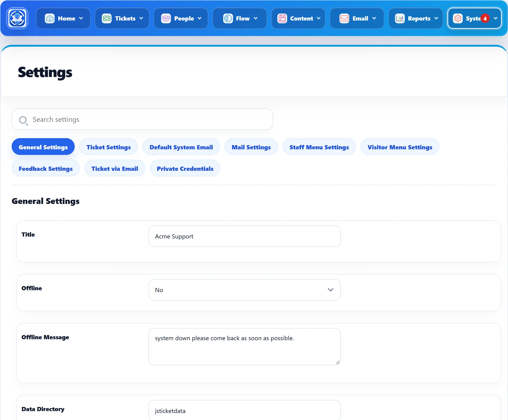Click the search magnifier icon
The height and width of the screenshot is (420, 508).
24,120
